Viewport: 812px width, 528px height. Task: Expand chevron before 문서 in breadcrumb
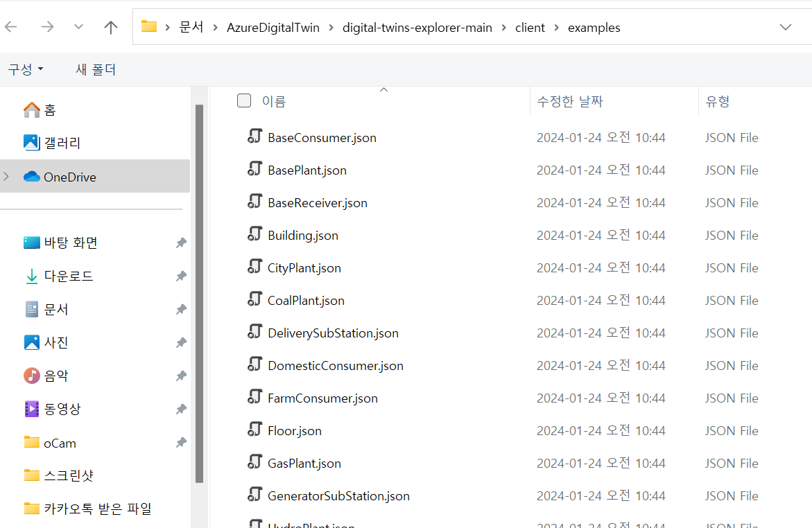click(167, 28)
